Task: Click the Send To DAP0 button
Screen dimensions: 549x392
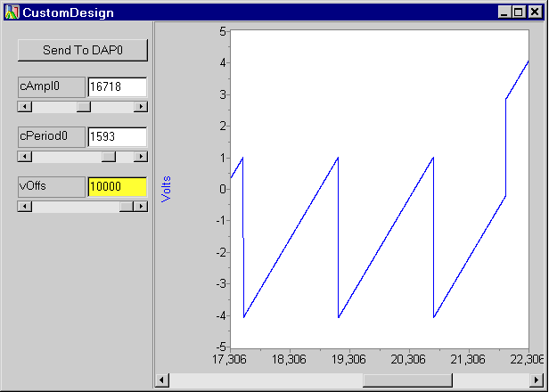Action: coord(83,50)
